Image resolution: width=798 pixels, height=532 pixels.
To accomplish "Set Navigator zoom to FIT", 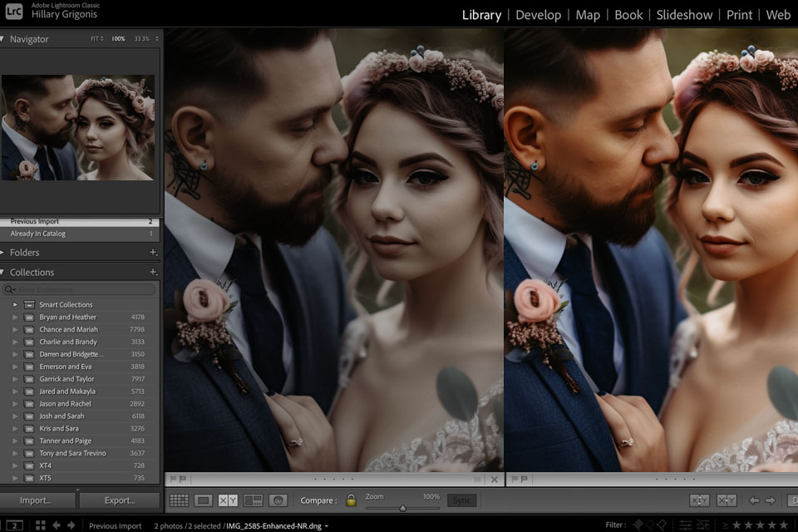I will click(x=95, y=39).
